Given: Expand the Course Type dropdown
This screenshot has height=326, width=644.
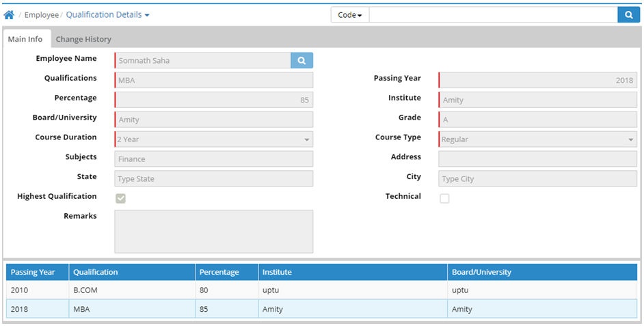Looking at the screenshot, I should tap(537, 139).
